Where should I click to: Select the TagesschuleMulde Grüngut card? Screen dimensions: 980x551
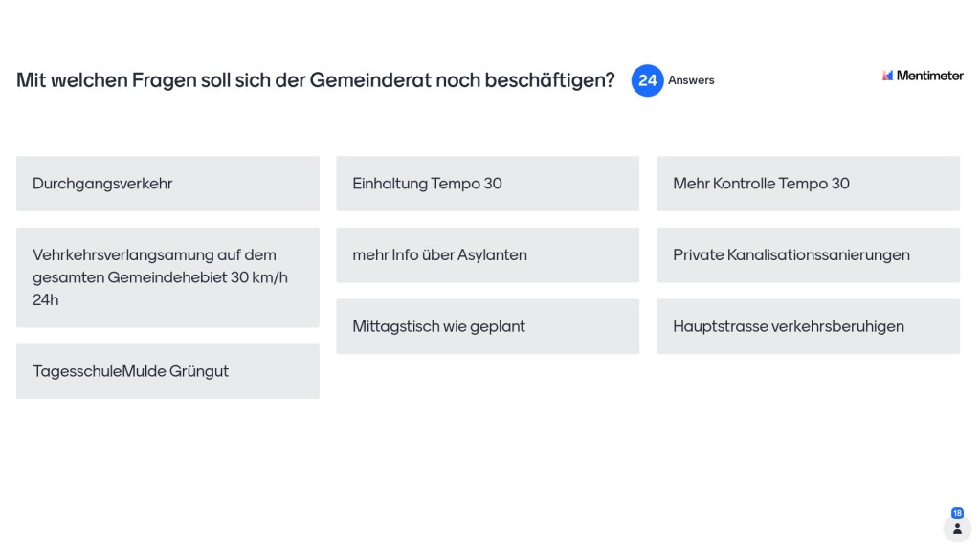pyautogui.click(x=167, y=371)
